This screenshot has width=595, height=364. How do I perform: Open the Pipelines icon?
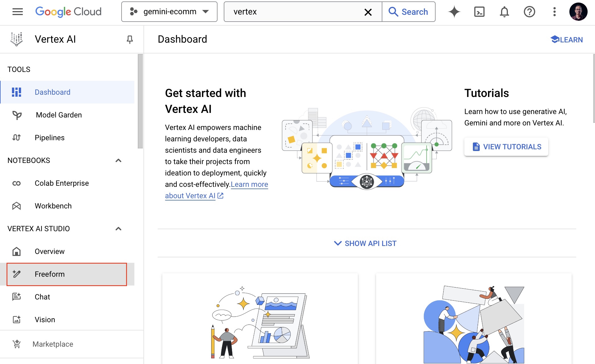click(17, 138)
